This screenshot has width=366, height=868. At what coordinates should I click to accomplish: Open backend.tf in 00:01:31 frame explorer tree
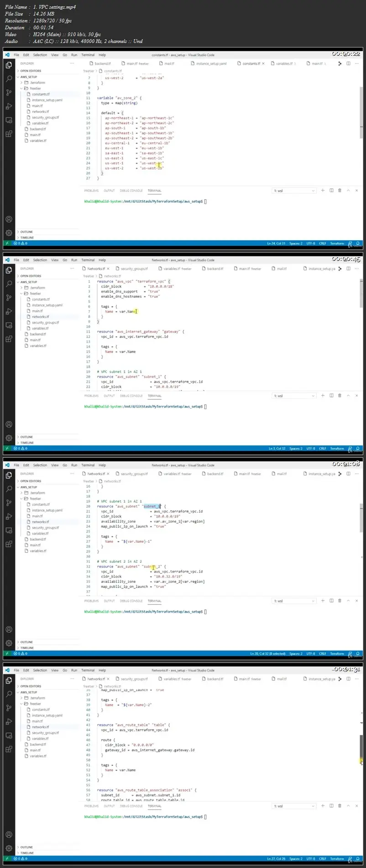[38, 744]
